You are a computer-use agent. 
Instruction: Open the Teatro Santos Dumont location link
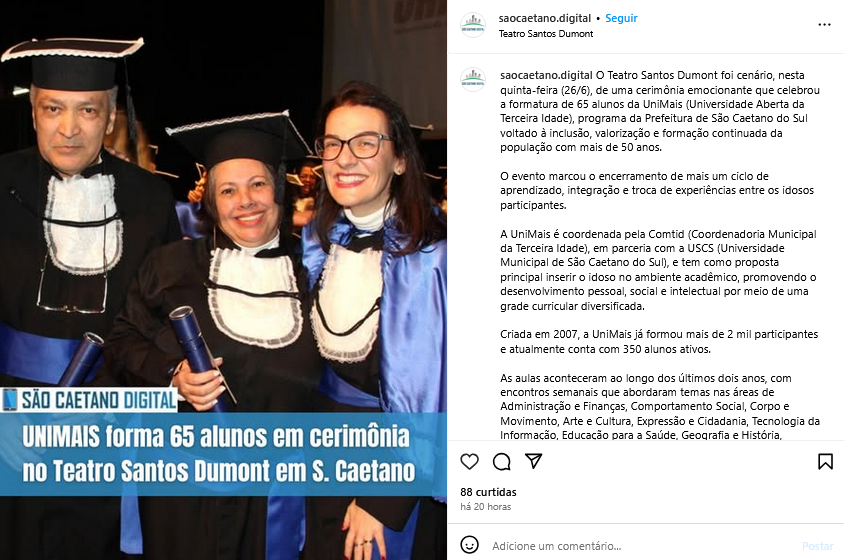(x=546, y=33)
